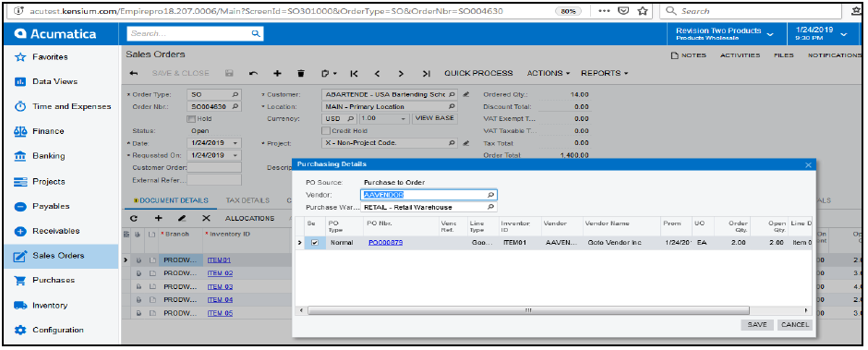868x350 pixels.
Task: Click the ALLOCATIONS button
Action: point(249,218)
